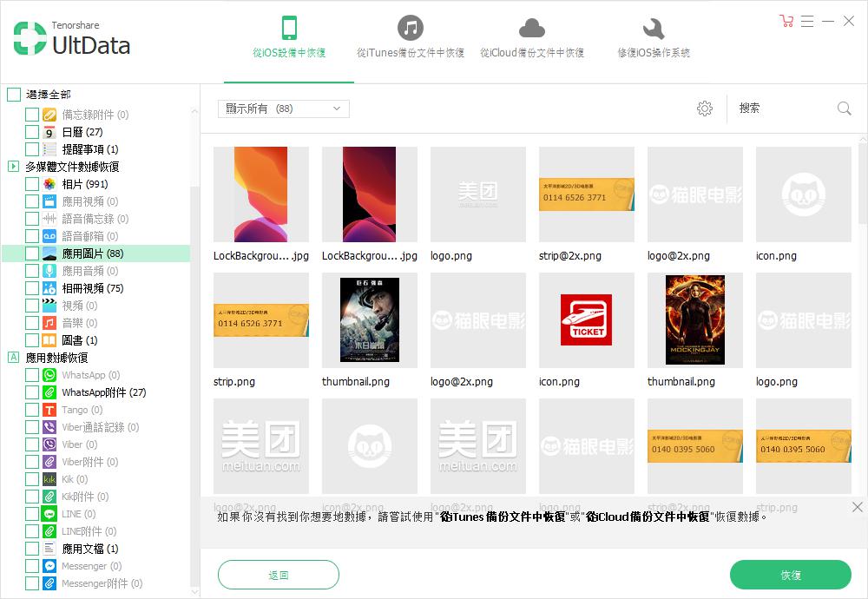Click the 音樂 music icon

pyautogui.click(x=49, y=323)
